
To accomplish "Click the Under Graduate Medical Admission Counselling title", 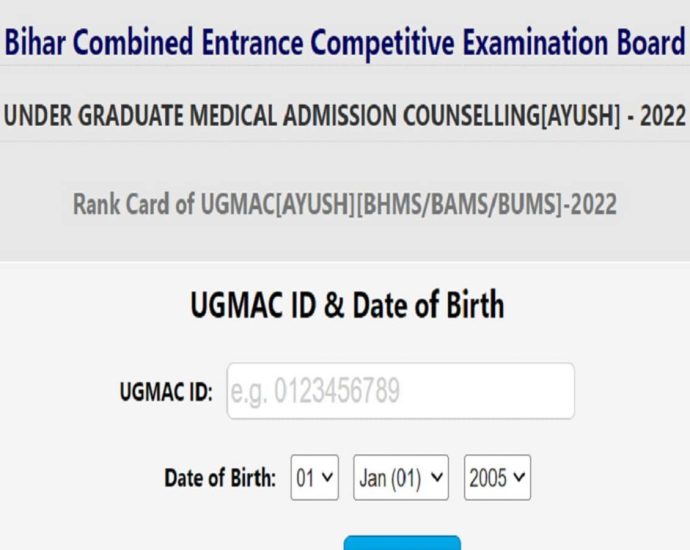I will point(345,115).
